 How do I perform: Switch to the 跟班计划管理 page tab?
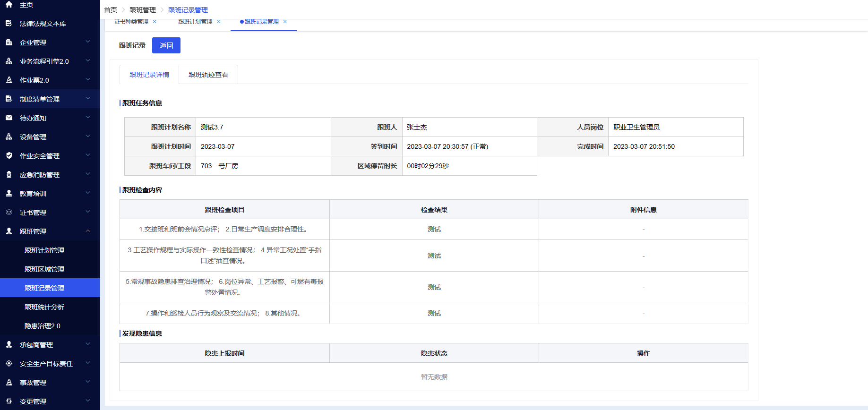(195, 21)
